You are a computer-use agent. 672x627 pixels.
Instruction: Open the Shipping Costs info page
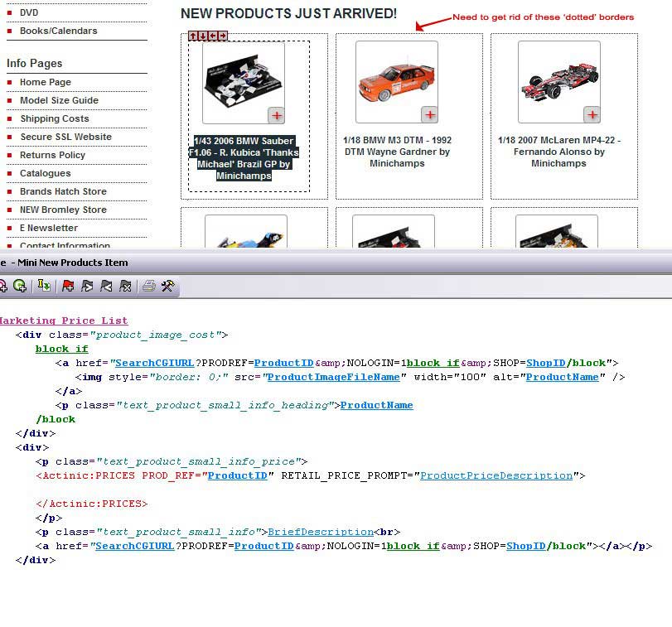coord(55,118)
